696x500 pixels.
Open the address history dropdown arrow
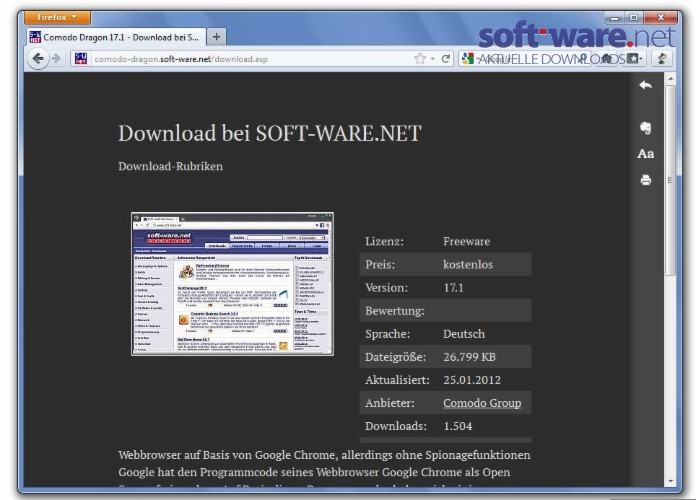pos(433,59)
